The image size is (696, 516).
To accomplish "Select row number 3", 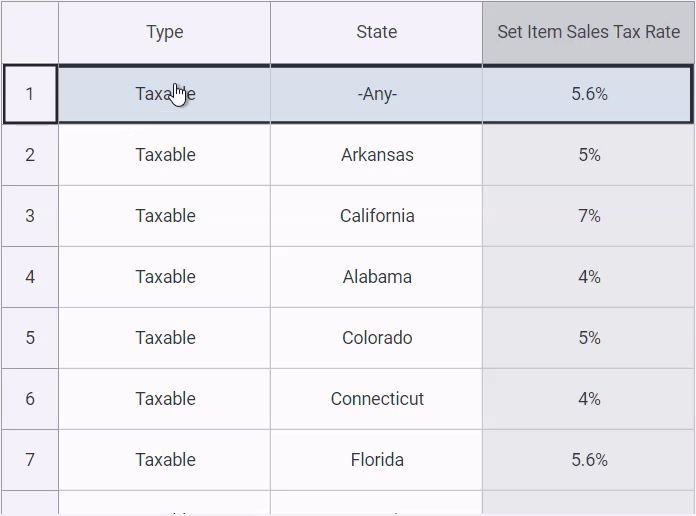I will tap(30, 216).
